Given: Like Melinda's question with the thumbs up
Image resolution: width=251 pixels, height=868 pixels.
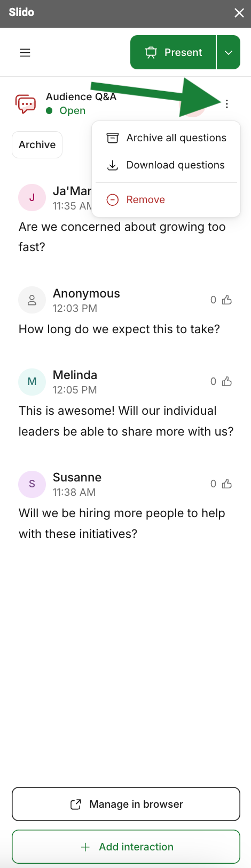Looking at the screenshot, I should tap(227, 381).
